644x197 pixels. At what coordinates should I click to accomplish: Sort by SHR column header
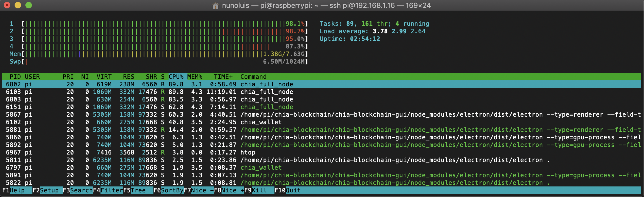[151, 77]
